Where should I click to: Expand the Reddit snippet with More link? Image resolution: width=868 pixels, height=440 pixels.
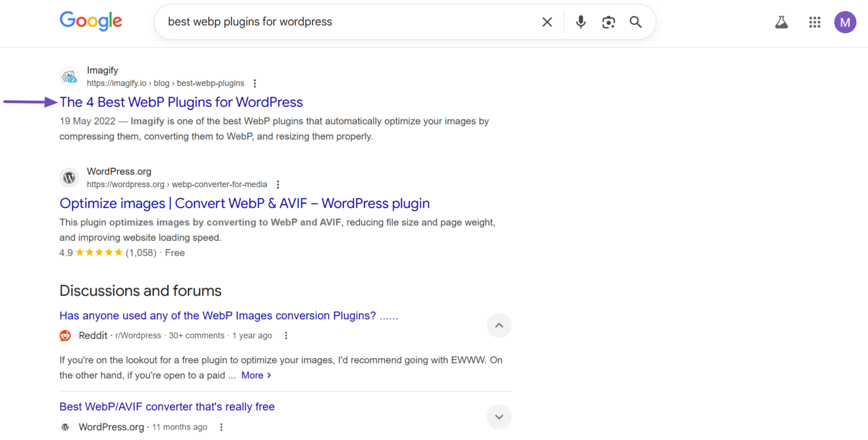(x=256, y=376)
